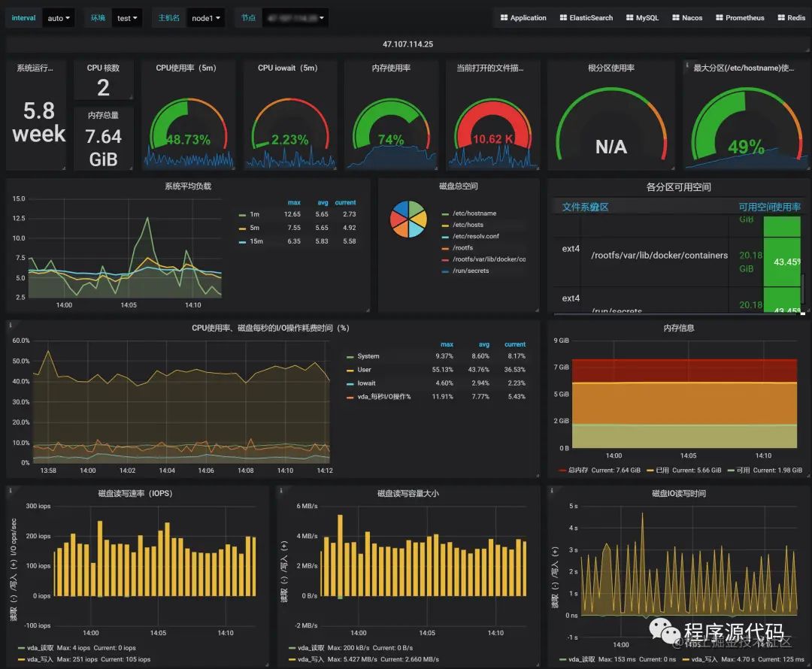812x669 pixels.
Task: Sort partition table by 可用空间使用率 header
Action: pyautogui.click(x=770, y=207)
